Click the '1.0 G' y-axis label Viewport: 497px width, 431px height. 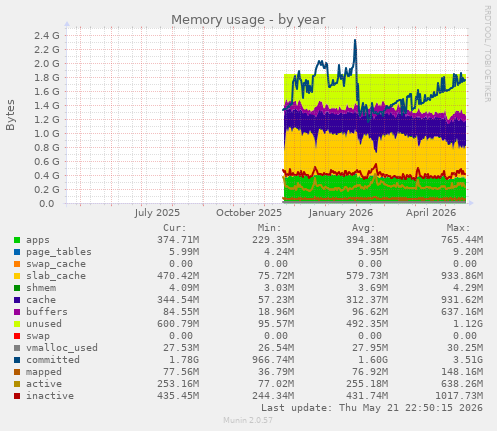coord(47,134)
